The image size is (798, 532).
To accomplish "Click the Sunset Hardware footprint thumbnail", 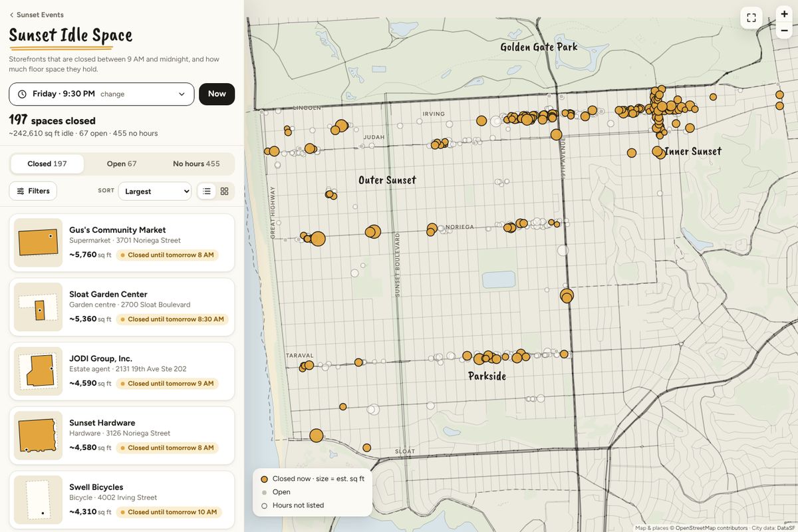I will [x=38, y=436].
